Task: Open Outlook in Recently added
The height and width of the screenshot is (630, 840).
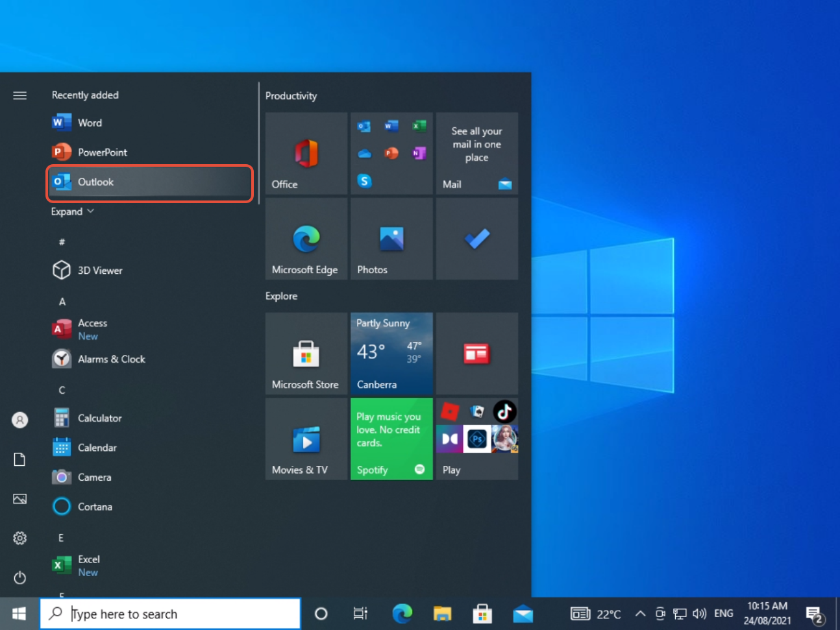Action: [x=149, y=182]
